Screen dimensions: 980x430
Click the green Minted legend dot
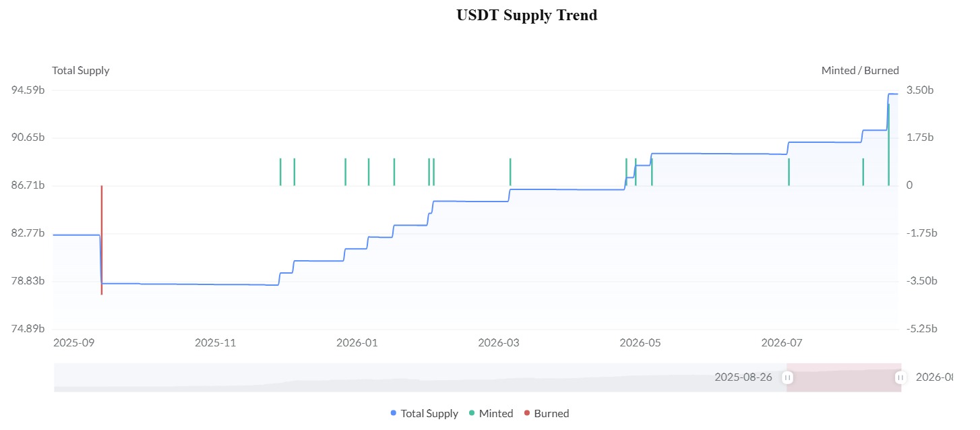pos(472,413)
